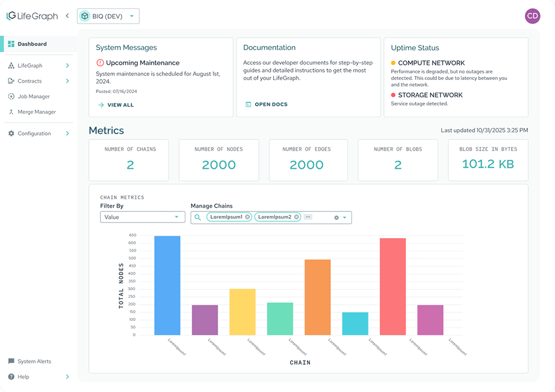Image resolution: width=555 pixels, height=392 pixels.
Task: Click the VIEW ALL system messages link
Action: tap(115, 105)
